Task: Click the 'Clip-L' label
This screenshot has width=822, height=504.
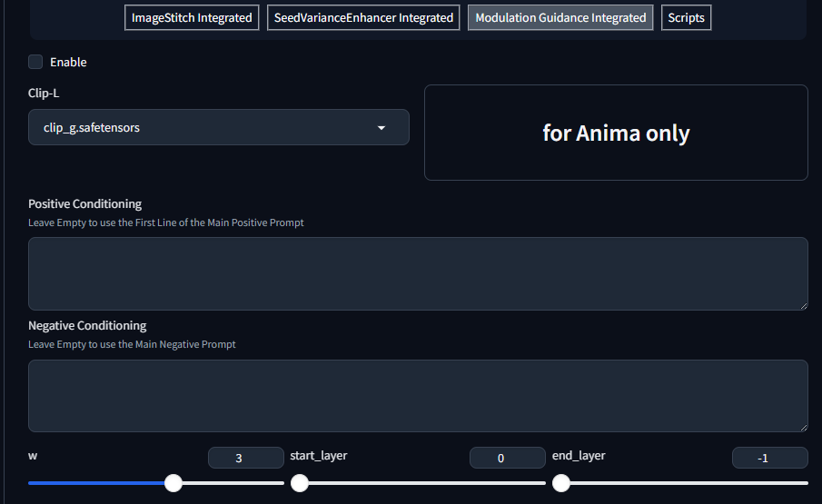Action: (44, 93)
